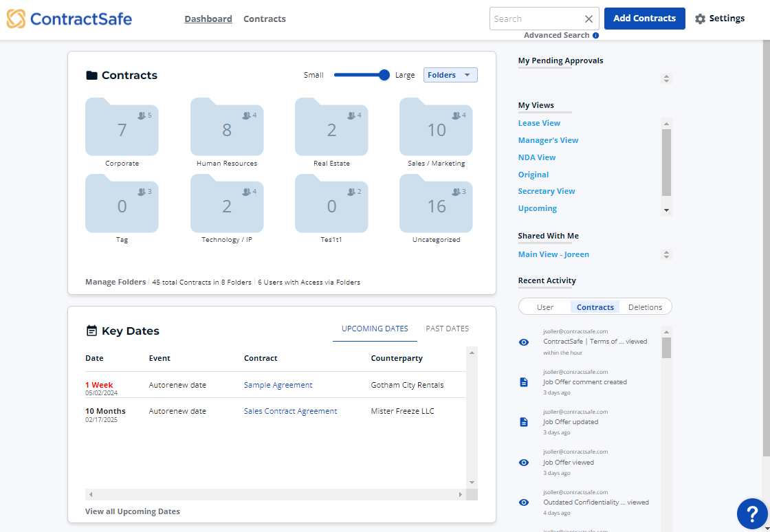Viewport: 770px width, 532px height.
Task: Click folder size slider handle
Action: coord(384,75)
